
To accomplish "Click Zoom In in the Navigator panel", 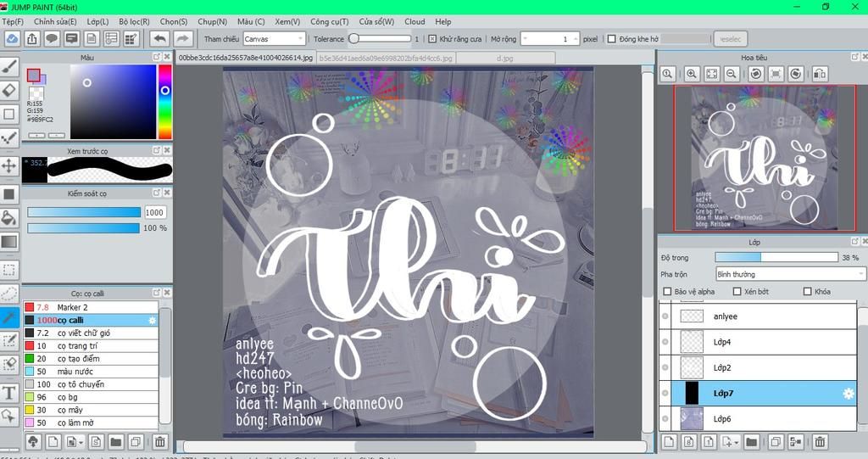I will point(692,74).
